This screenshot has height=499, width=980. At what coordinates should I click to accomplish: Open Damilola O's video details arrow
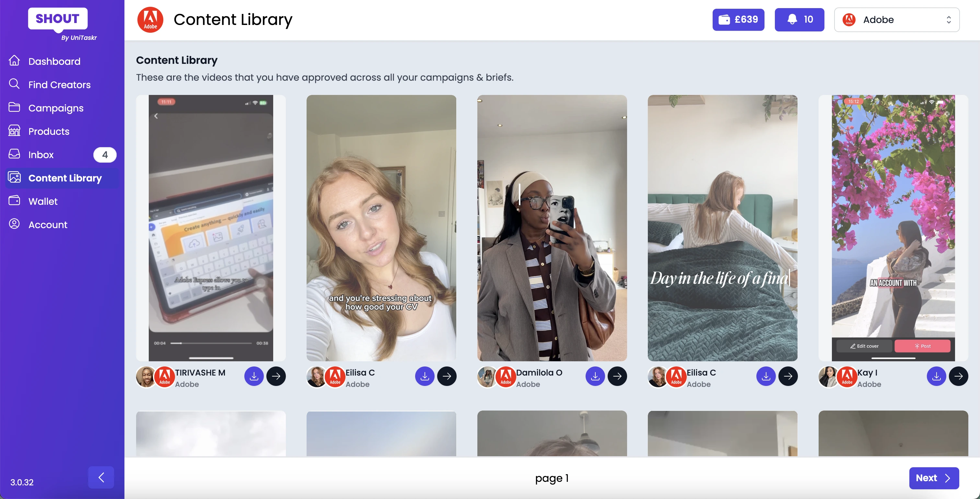click(x=617, y=376)
